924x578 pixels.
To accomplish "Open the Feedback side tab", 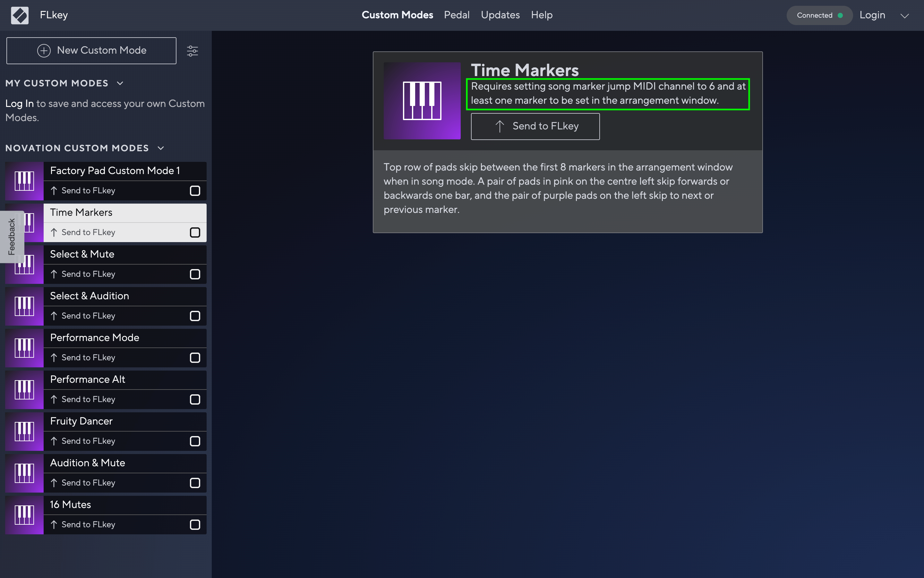I will click(12, 237).
